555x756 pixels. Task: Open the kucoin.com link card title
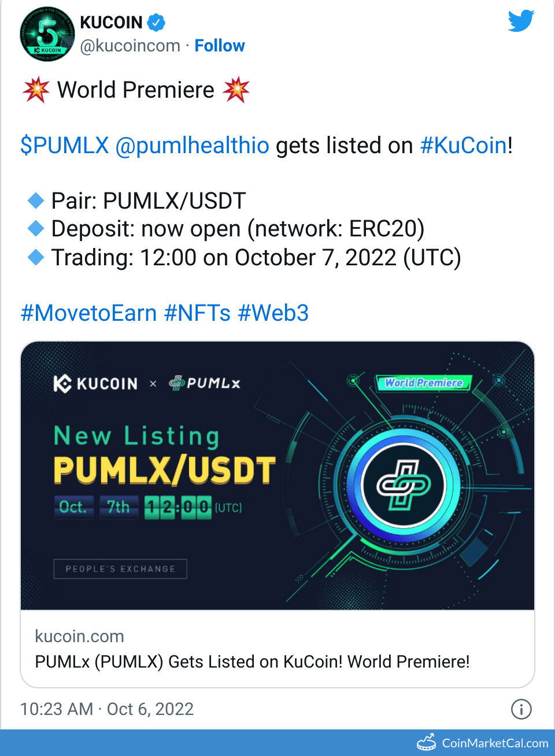pyautogui.click(x=252, y=661)
